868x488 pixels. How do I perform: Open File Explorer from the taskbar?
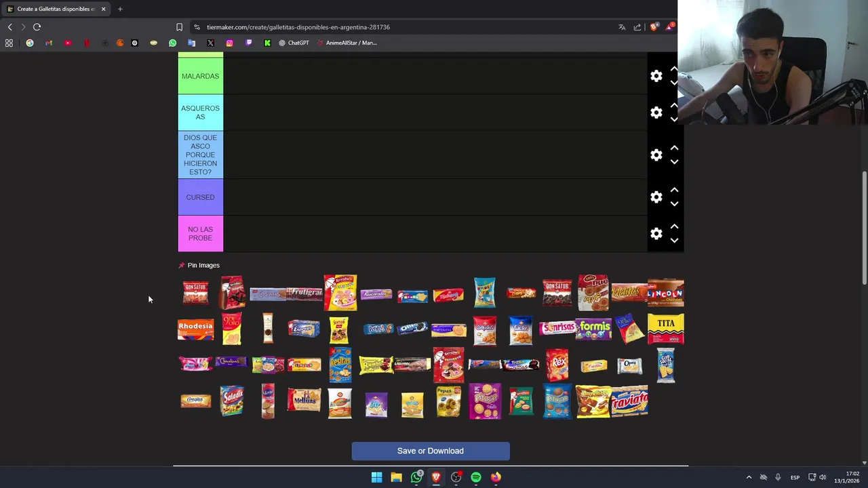pyautogui.click(x=396, y=477)
